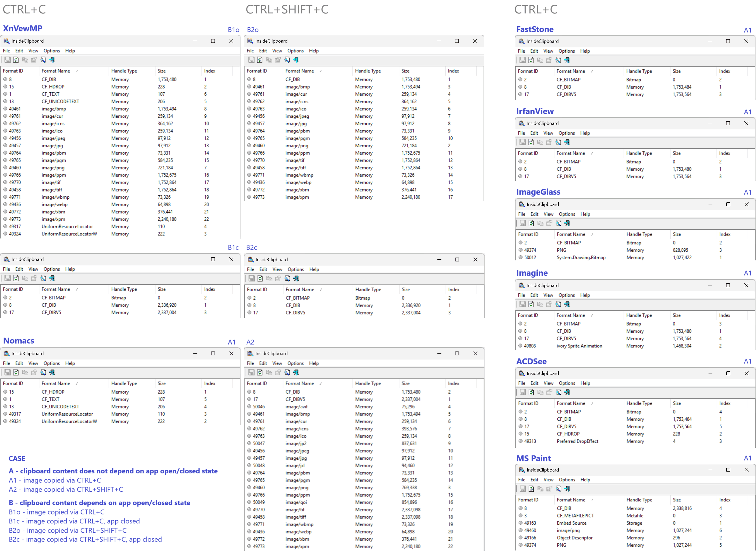Click Find icon in ImageGlass window toolbar
This screenshot has width=756, height=551.
pos(559,223)
